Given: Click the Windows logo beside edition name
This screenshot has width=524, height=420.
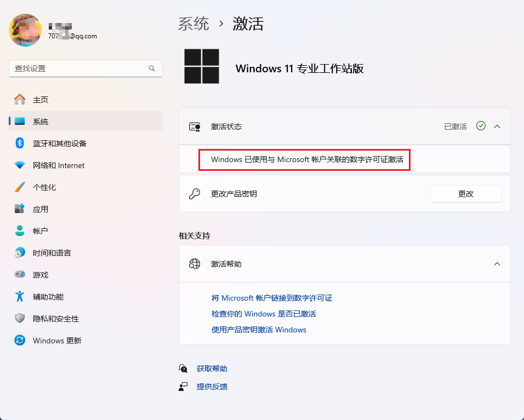Looking at the screenshot, I should tap(202, 66).
